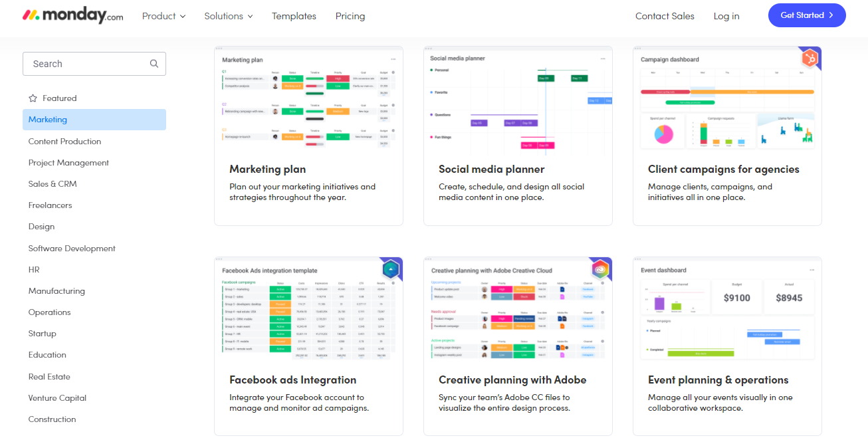Click the Contact Sales link

point(665,16)
